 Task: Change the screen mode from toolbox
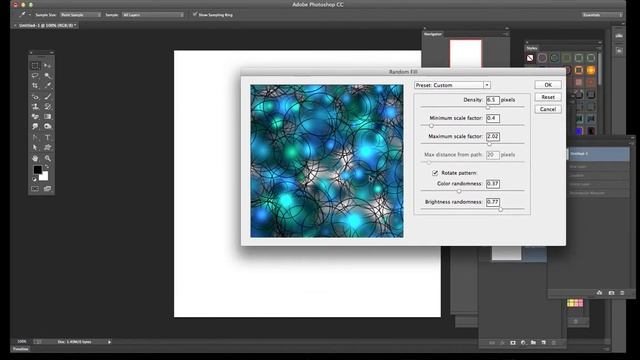tap(47, 189)
